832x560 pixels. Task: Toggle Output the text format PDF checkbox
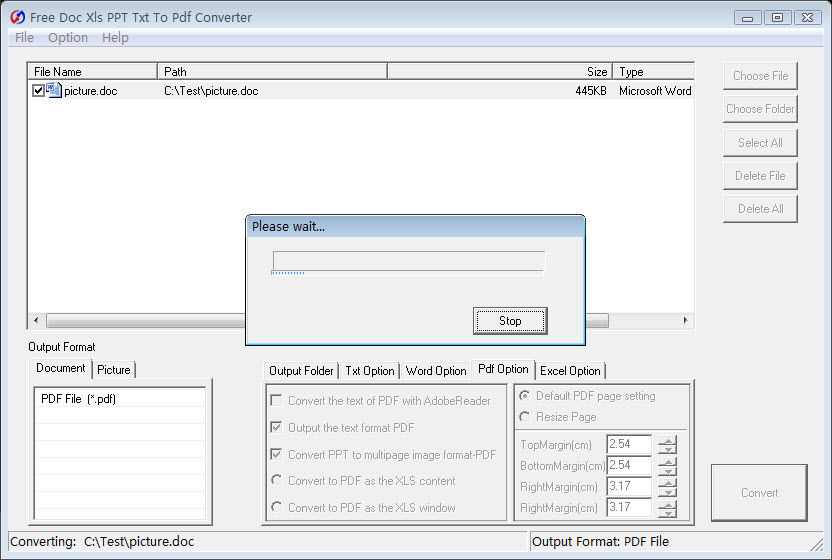[276, 427]
